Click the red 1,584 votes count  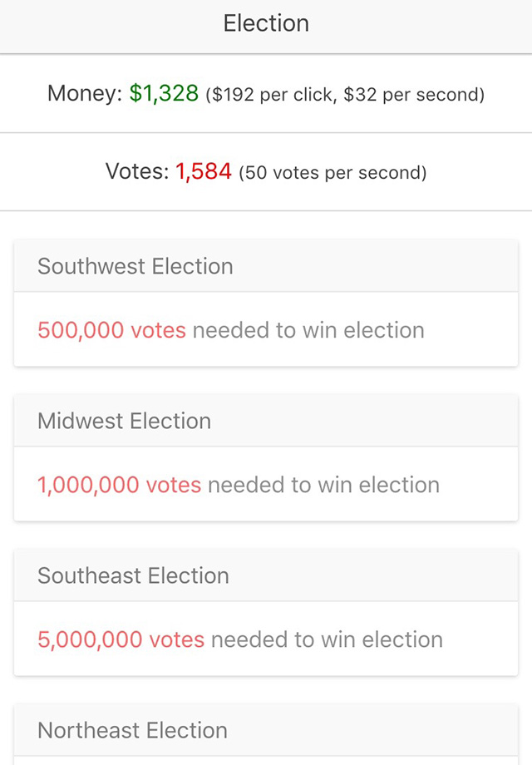tap(203, 172)
